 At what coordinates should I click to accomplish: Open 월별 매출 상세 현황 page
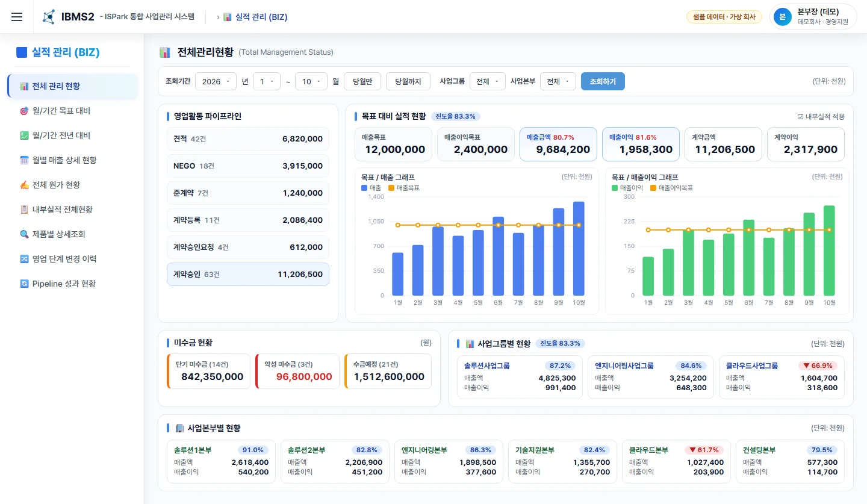point(73,160)
